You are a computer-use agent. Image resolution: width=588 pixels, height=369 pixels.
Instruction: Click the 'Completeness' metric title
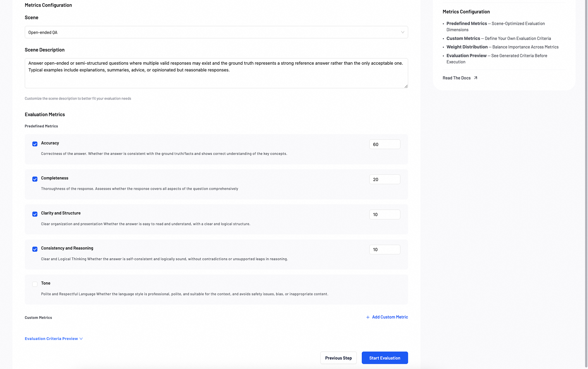click(55, 178)
